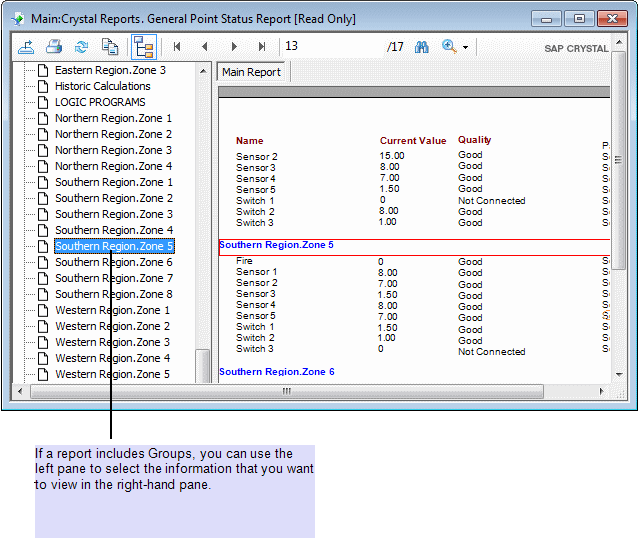Switch to the Main Report tab

coord(251,72)
